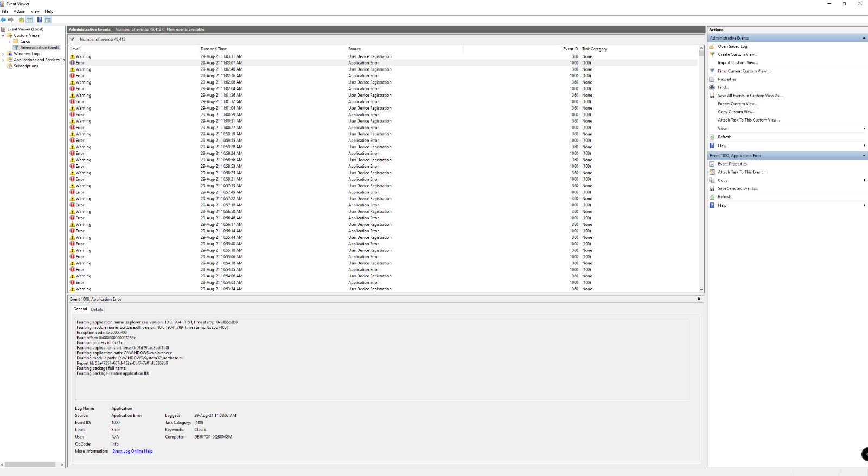Click Export Custom View in the Actions pane
Image resolution: width=868 pixels, height=476 pixels.
point(738,104)
